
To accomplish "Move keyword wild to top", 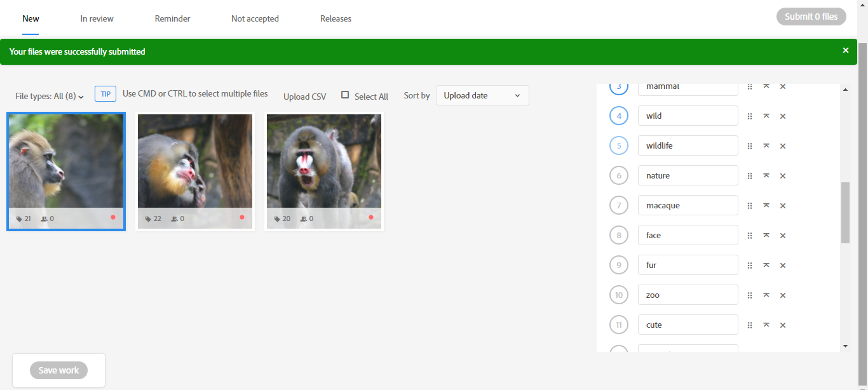I will pyautogui.click(x=766, y=116).
